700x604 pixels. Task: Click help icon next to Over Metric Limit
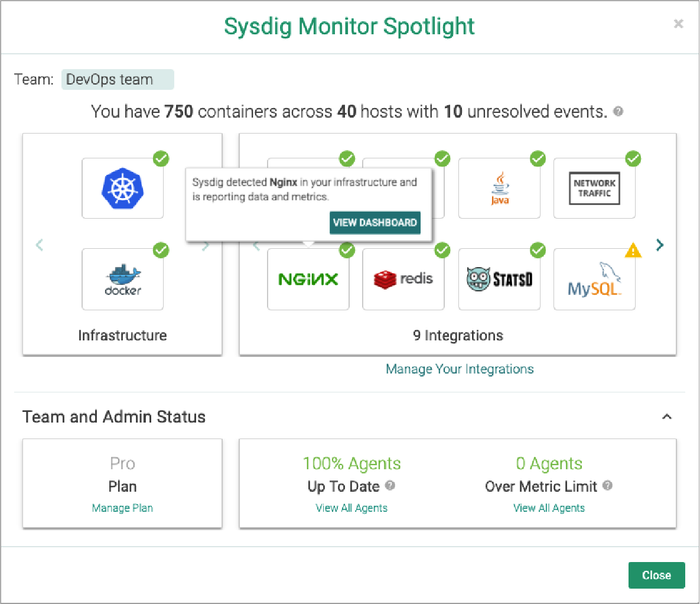point(607,486)
